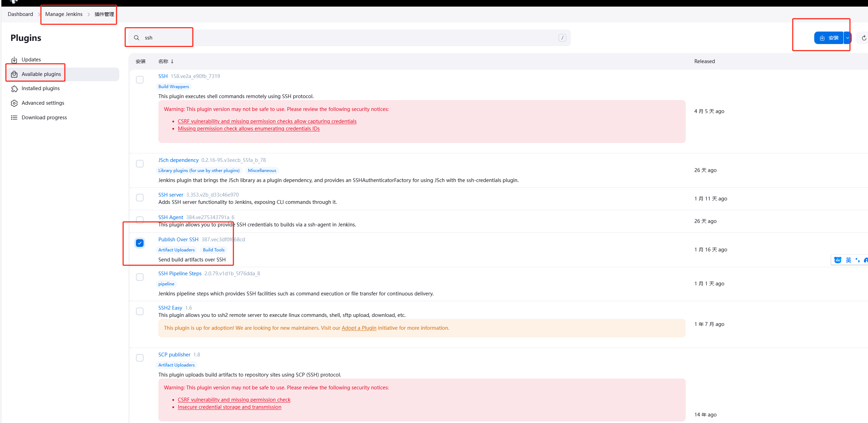The width and height of the screenshot is (868, 423).
Task: Click the search magnifier icon
Action: [x=137, y=38]
